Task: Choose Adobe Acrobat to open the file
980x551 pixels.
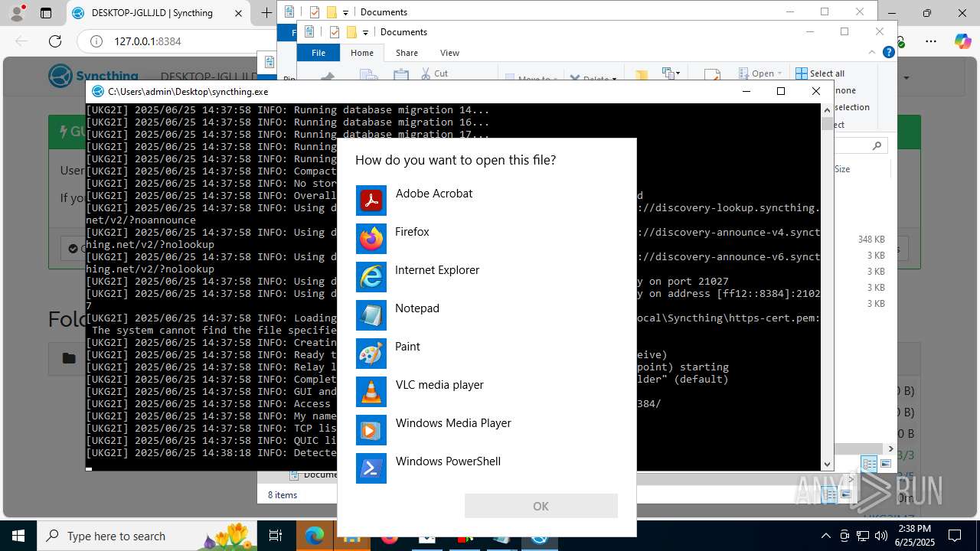Action: [x=486, y=201]
